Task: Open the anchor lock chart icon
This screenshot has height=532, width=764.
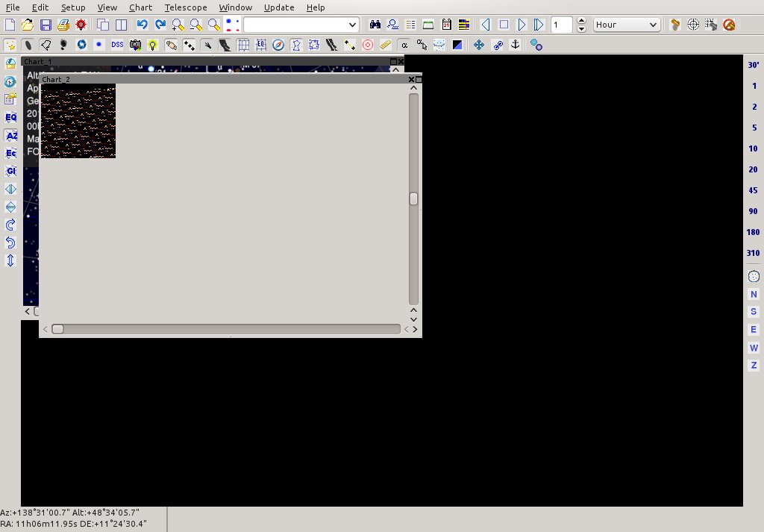Action: 515,45
